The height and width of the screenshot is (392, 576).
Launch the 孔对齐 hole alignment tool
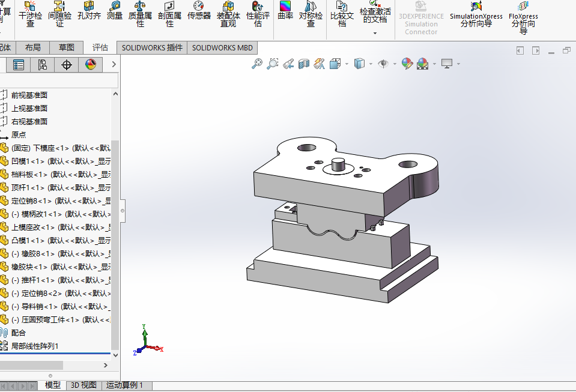[x=89, y=11]
